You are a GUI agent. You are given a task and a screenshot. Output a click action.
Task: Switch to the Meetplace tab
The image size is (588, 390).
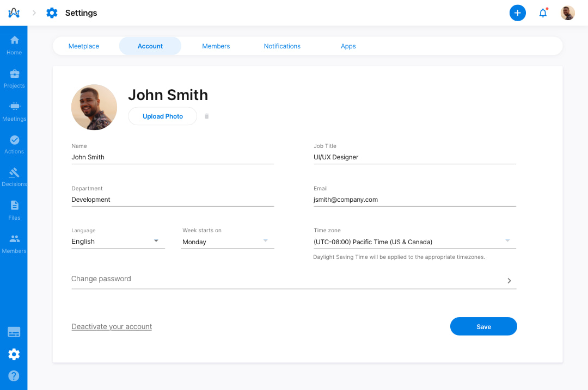pos(84,46)
